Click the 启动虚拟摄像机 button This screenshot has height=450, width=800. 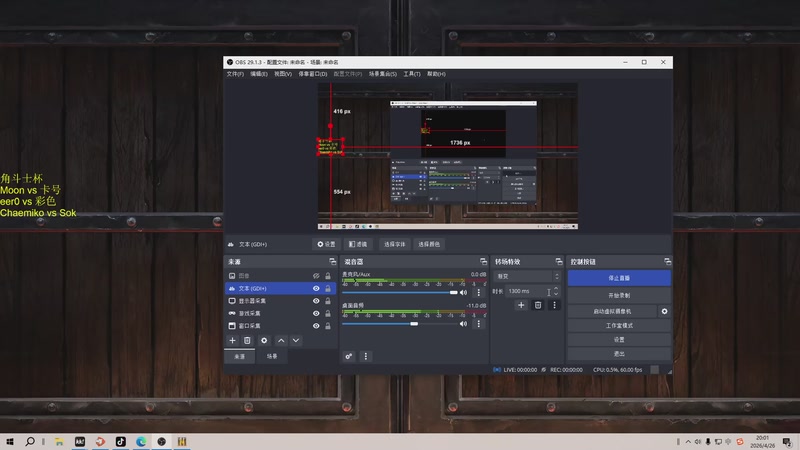(x=612, y=311)
